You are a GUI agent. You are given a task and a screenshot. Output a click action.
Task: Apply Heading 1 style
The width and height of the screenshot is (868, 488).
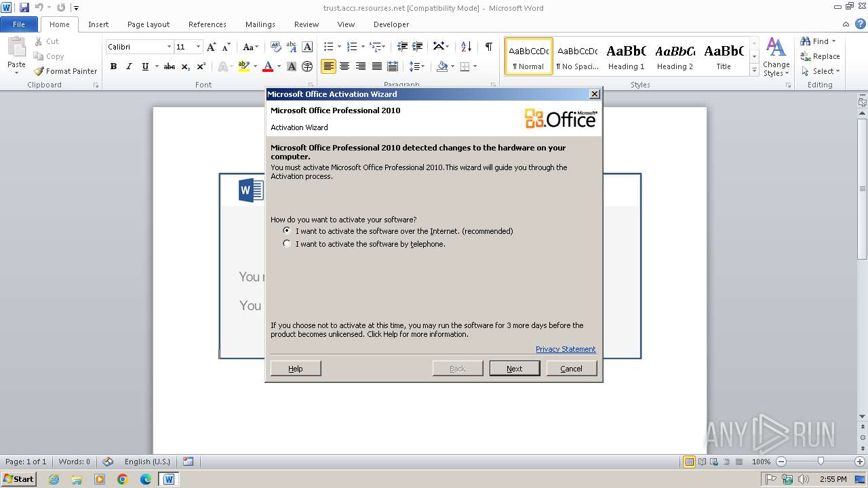pyautogui.click(x=627, y=57)
